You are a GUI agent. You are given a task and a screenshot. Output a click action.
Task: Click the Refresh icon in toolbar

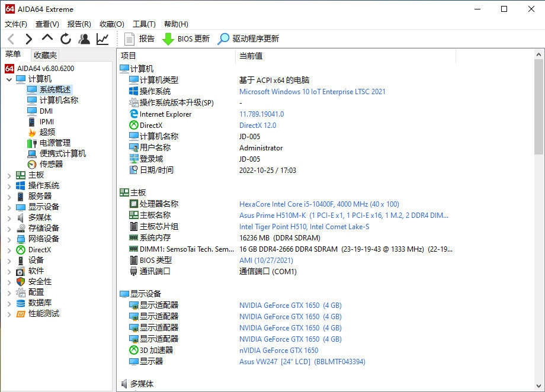(66, 39)
